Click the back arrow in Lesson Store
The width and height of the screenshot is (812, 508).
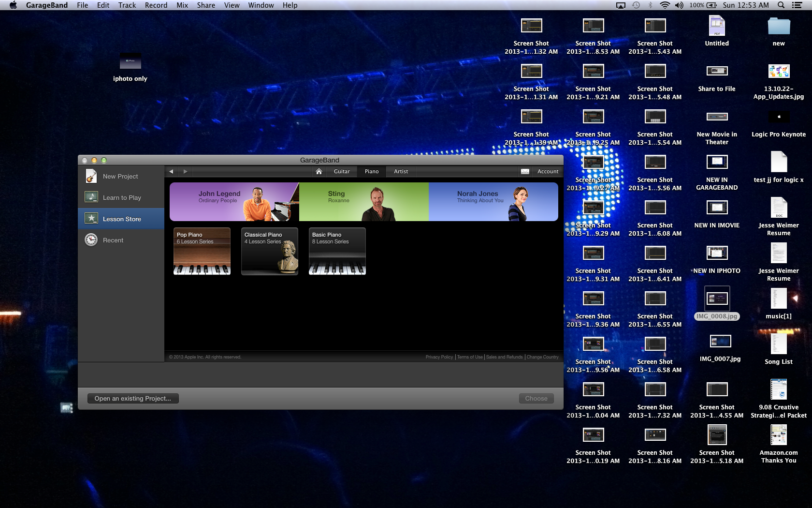tap(171, 171)
